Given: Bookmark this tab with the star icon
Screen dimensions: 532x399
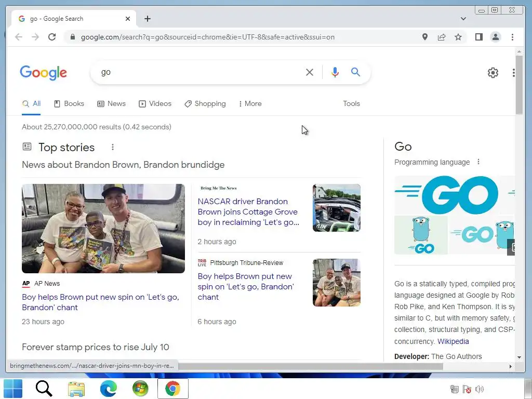Looking at the screenshot, I should tap(458, 37).
